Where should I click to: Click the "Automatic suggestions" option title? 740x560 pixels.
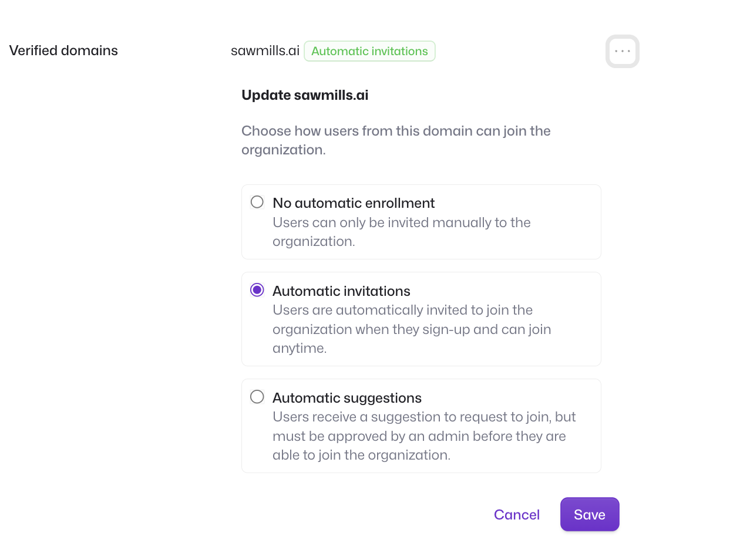click(347, 398)
